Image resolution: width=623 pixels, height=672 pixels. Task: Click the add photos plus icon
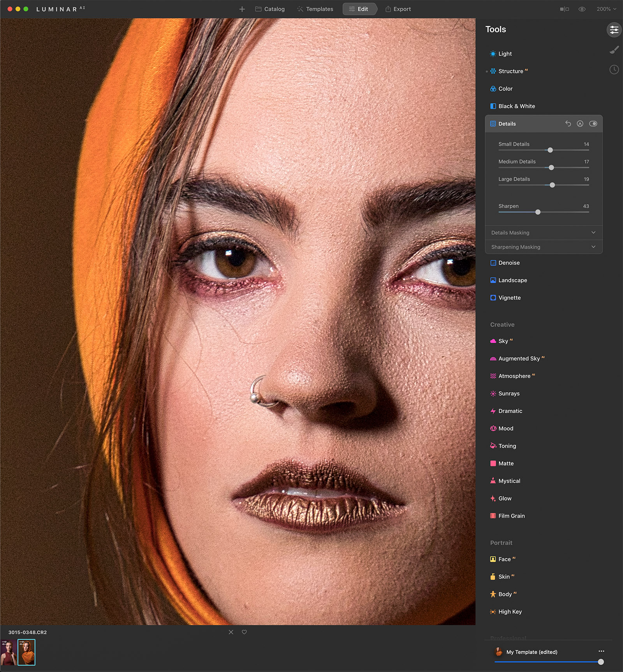(242, 9)
